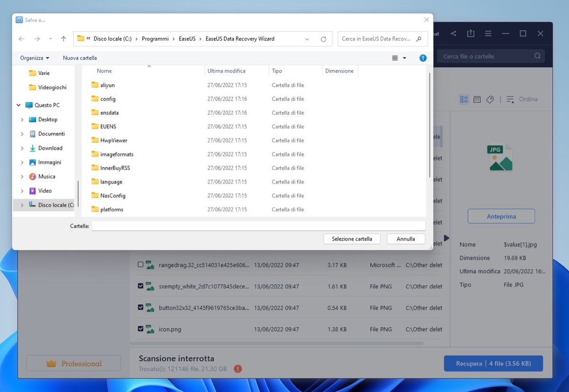
Task: Click the Recupera 4 file button
Action: (x=493, y=364)
